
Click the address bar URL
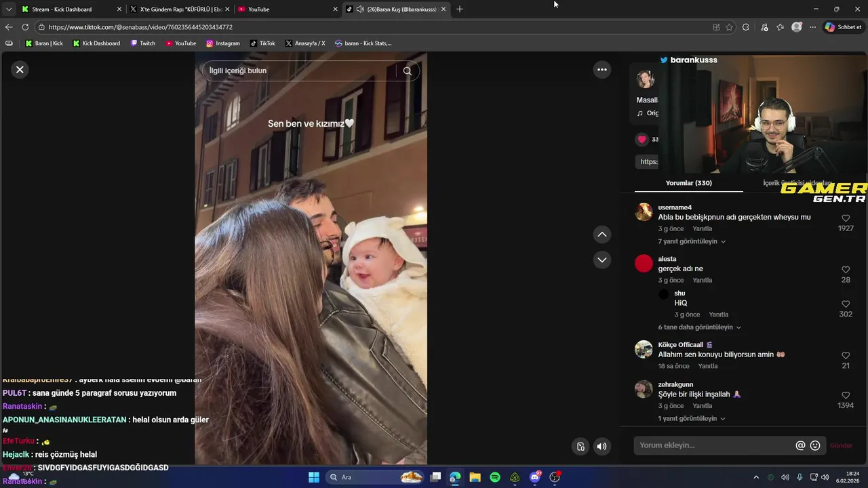[x=140, y=27]
